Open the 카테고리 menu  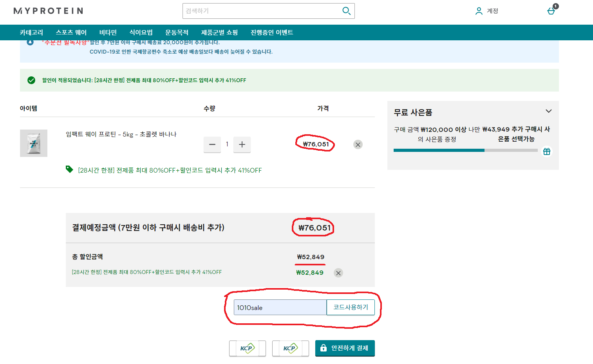click(31, 32)
